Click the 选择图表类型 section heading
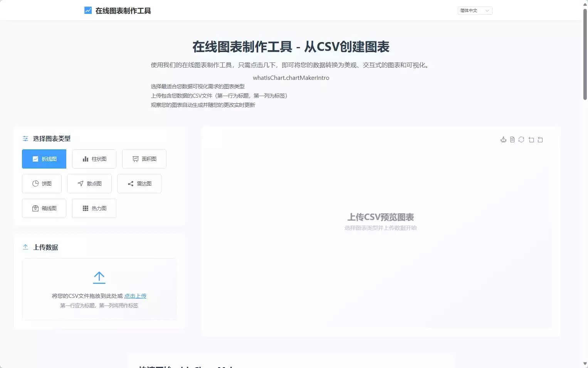Image resolution: width=588 pixels, height=368 pixels. coord(52,138)
